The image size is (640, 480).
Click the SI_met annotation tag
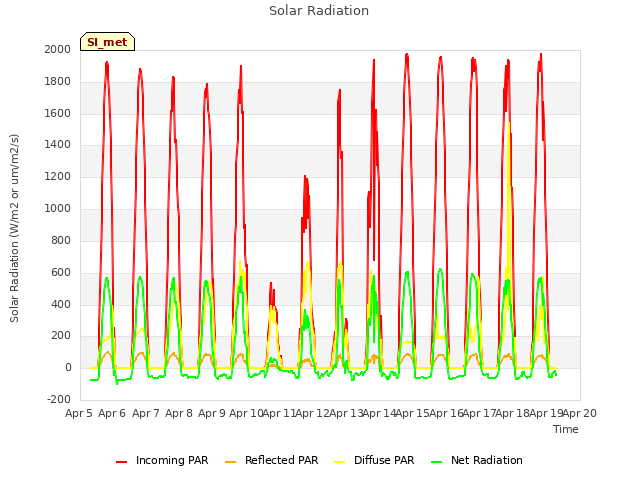point(107,42)
